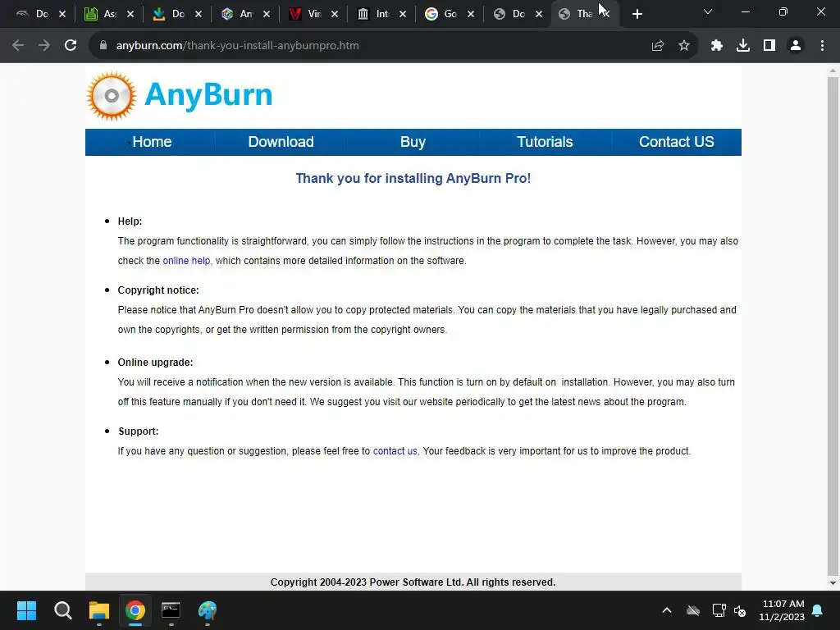
Task: Open the Download navigation item
Action: pyautogui.click(x=281, y=142)
